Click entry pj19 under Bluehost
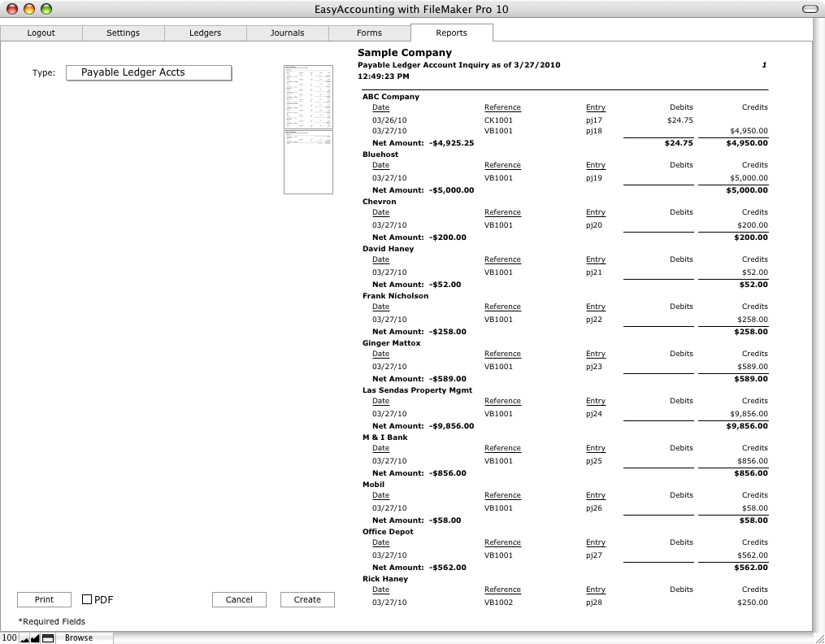The image size is (825, 644). coord(594,178)
